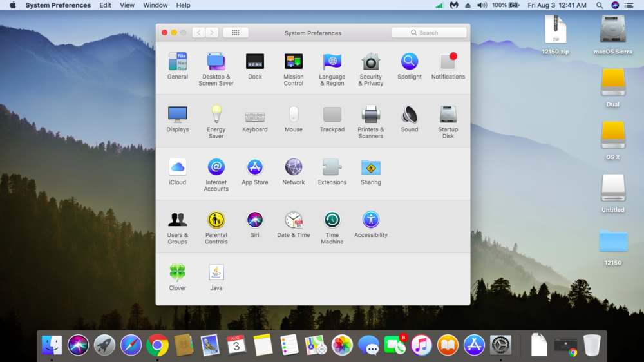
Task: Open Calendar from the Dock
Action: [x=236, y=345]
